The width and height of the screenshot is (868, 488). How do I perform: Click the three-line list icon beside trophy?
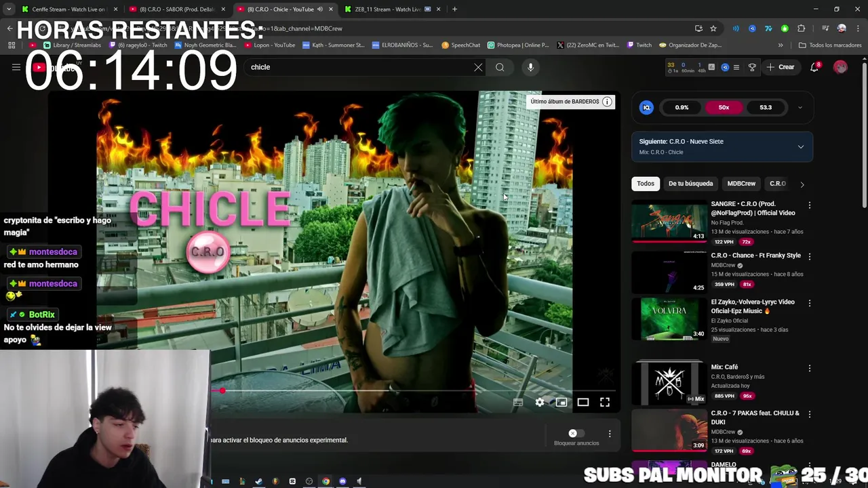click(x=736, y=67)
